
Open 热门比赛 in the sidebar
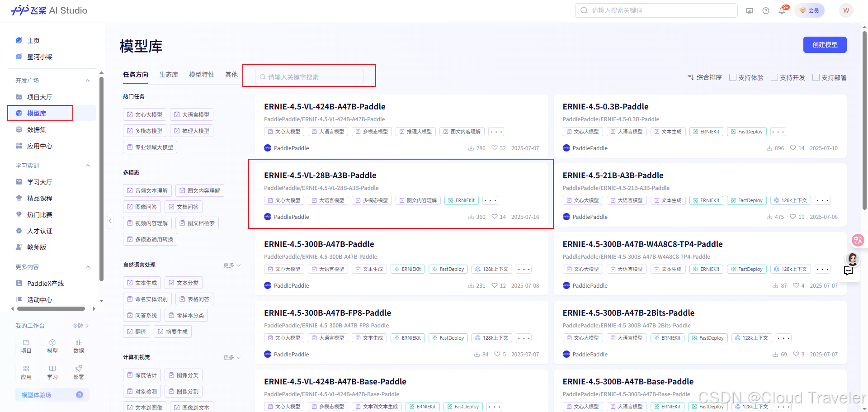(x=40, y=215)
